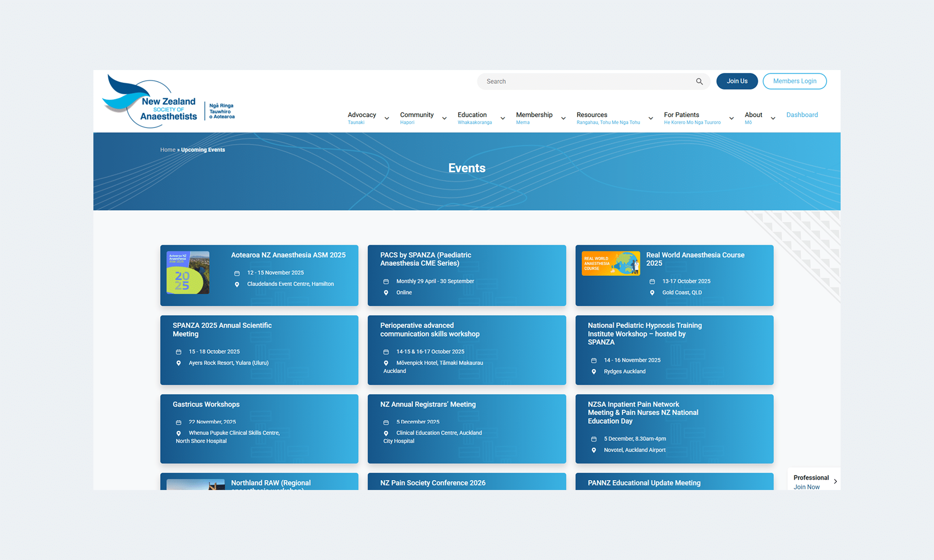Expand the Resources menu chevron

651,119
